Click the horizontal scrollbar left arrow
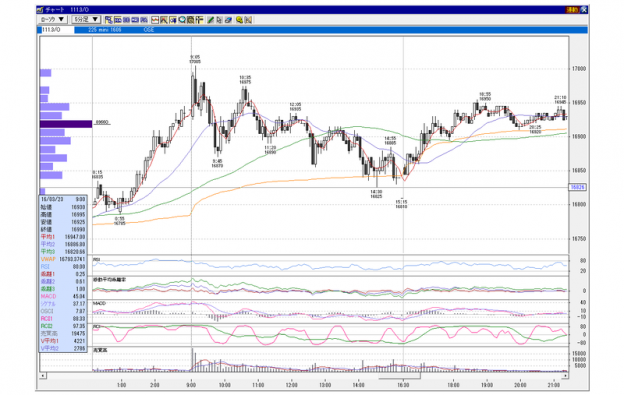 pos(43,376)
